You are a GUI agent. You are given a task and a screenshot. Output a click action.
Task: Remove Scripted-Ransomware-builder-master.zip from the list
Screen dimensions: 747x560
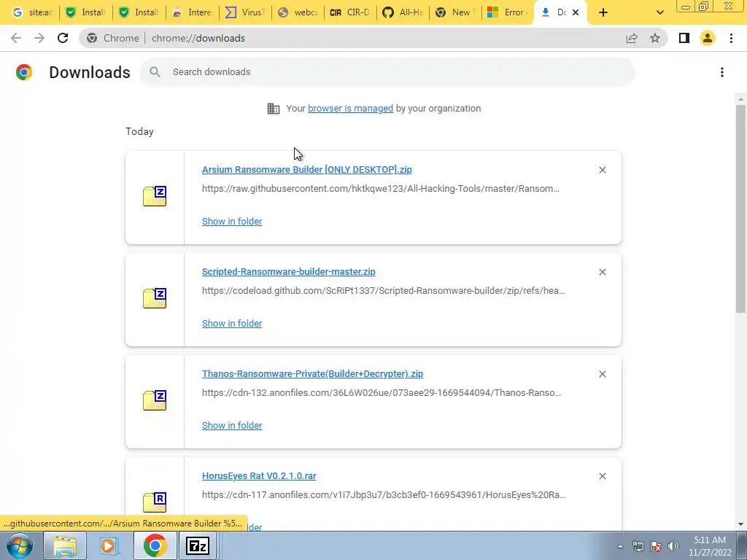(x=602, y=272)
